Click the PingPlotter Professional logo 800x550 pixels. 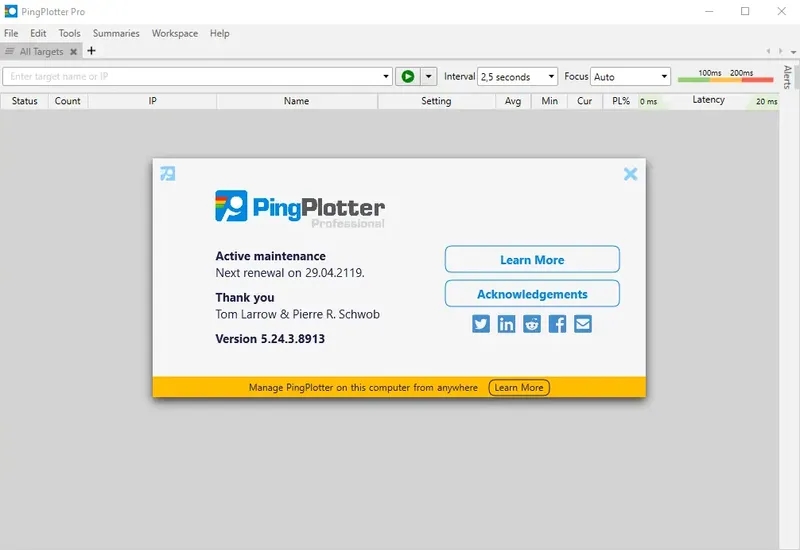300,209
